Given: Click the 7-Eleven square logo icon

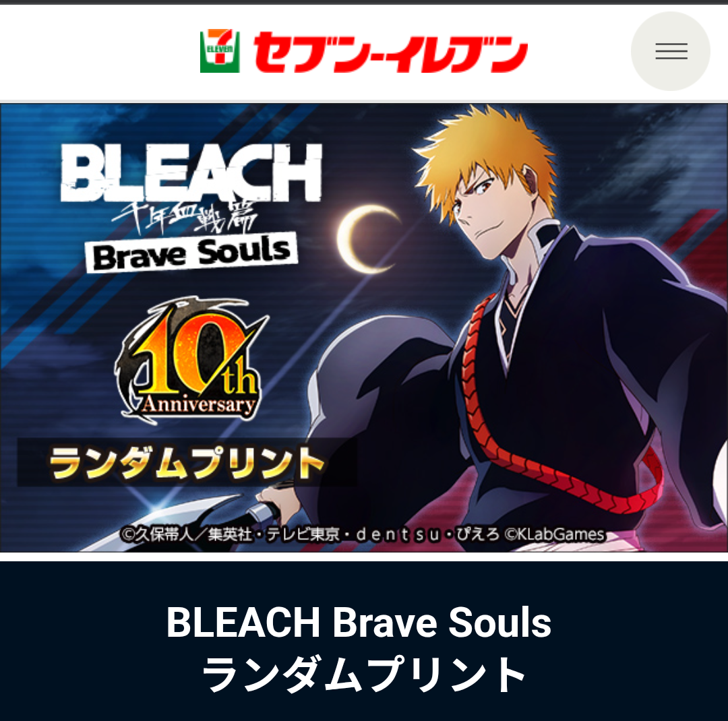Looking at the screenshot, I should coord(220,51).
